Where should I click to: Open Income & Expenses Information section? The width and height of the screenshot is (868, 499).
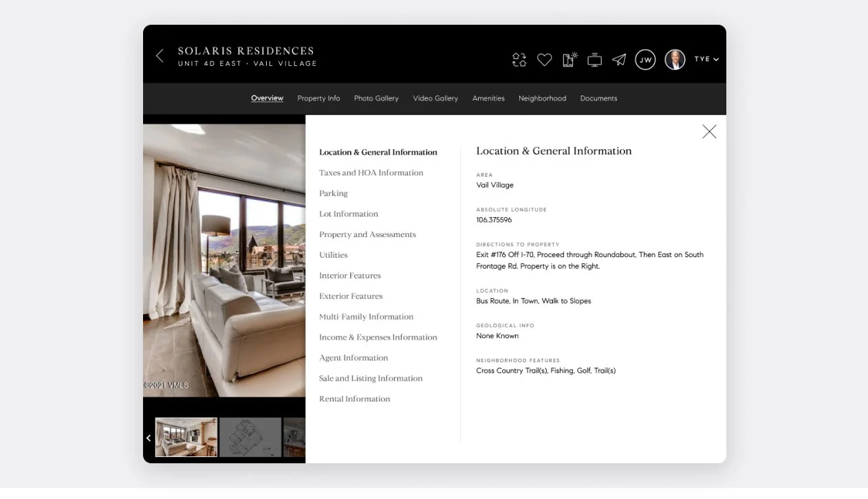(x=378, y=337)
